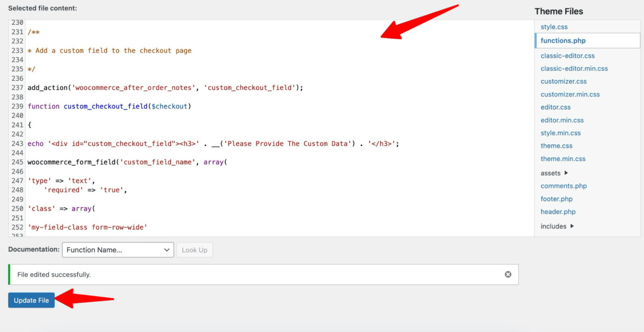This screenshot has width=644, height=332.
Task: Open style.min.css in the editor
Action: [561, 133]
